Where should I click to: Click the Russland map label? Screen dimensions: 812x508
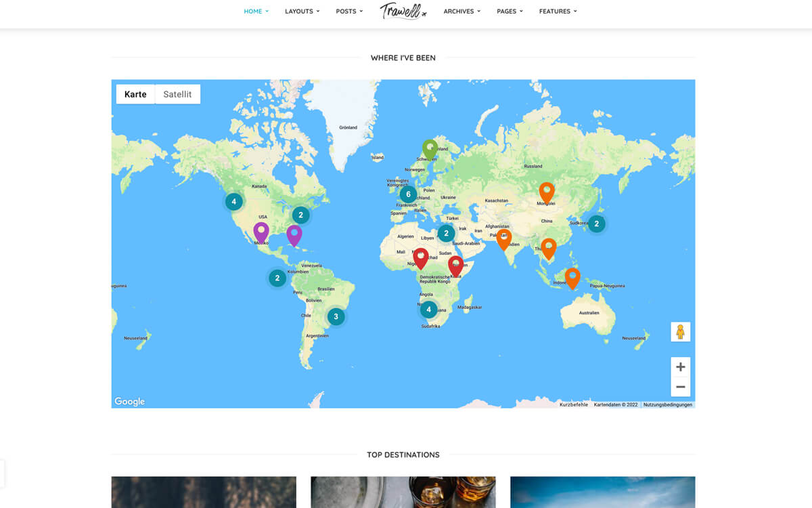click(533, 166)
